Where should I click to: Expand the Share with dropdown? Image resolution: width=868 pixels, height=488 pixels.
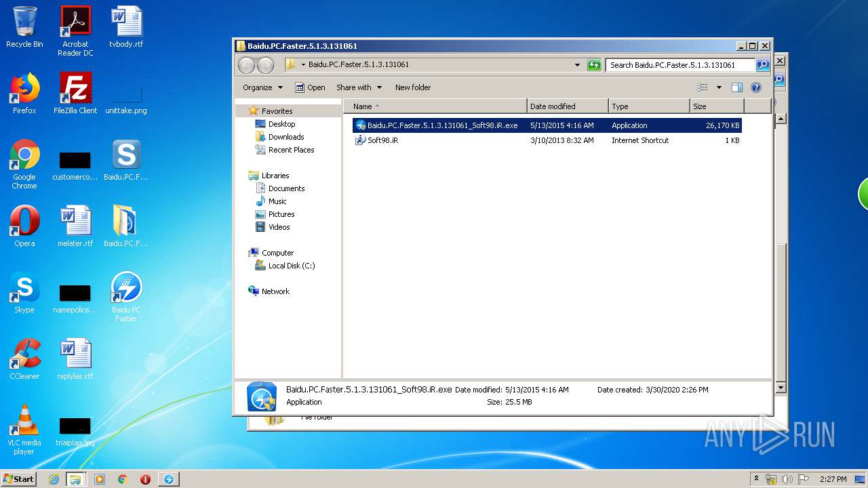coord(359,87)
